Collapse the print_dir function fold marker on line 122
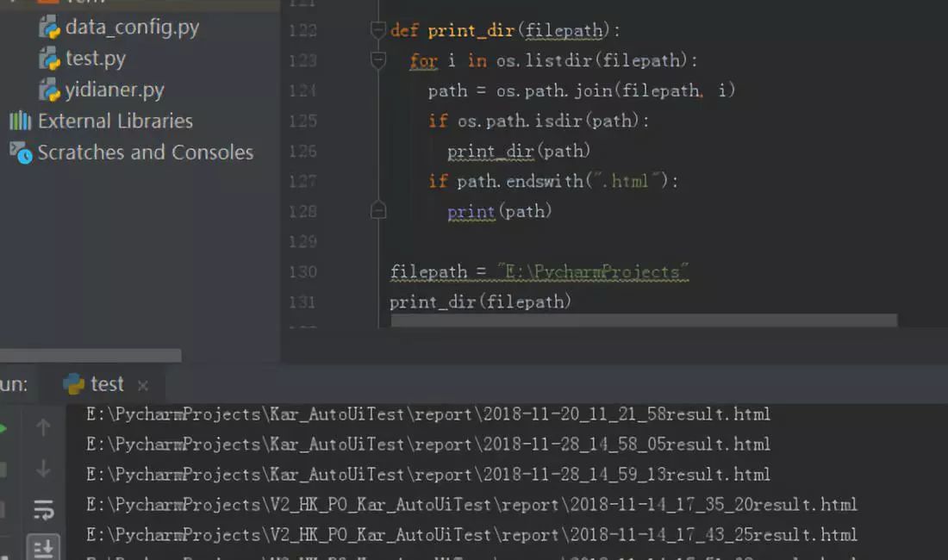The width and height of the screenshot is (948, 560). pyautogui.click(x=377, y=29)
